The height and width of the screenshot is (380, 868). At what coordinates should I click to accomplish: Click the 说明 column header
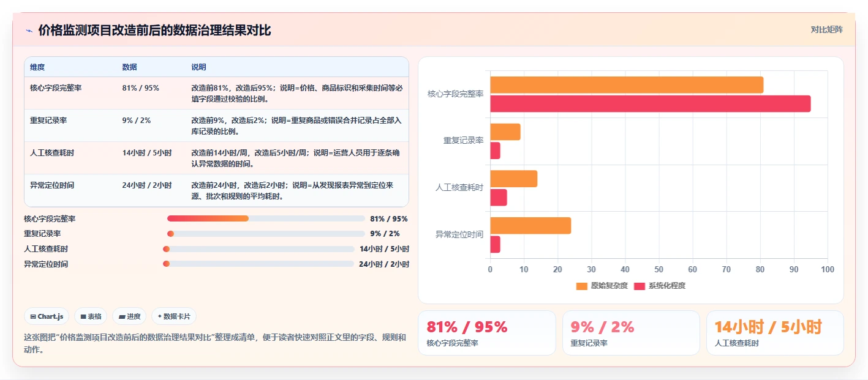click(x=199, y=67)
